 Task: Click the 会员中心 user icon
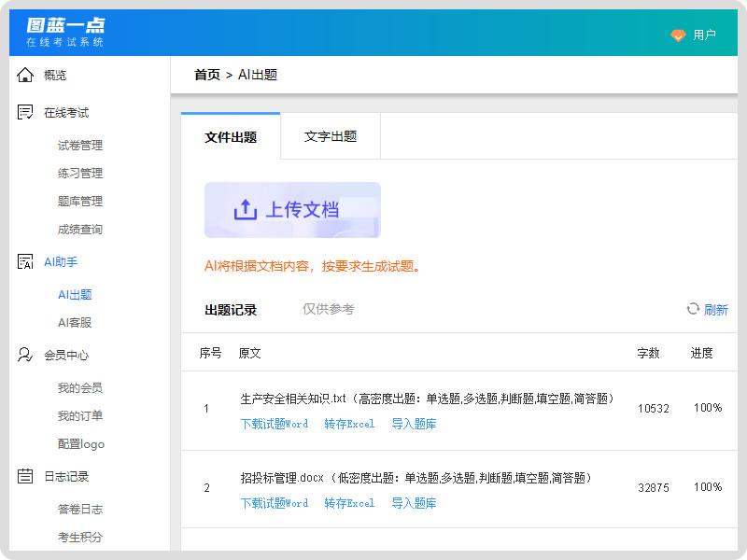click(25, 355)
